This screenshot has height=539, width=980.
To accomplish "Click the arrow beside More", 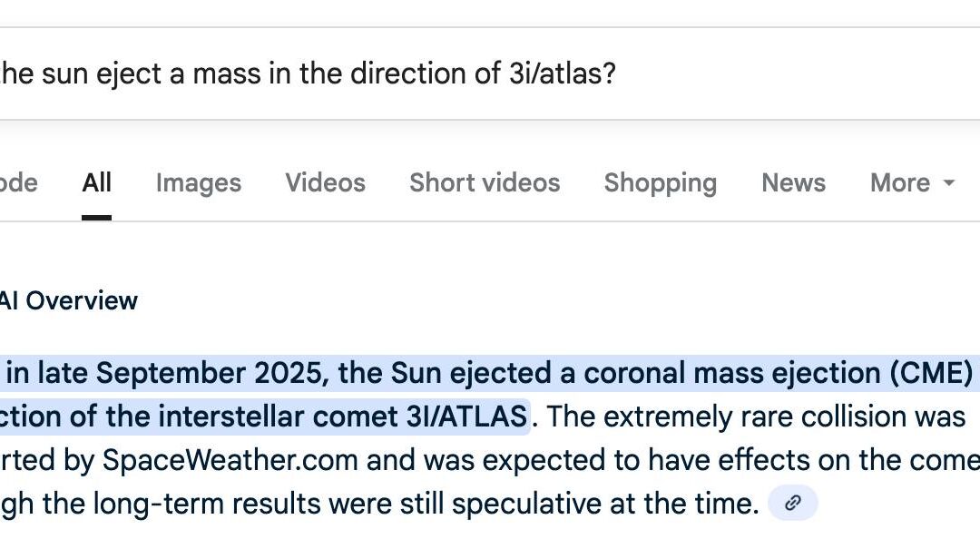I will (x=949, y=183).
